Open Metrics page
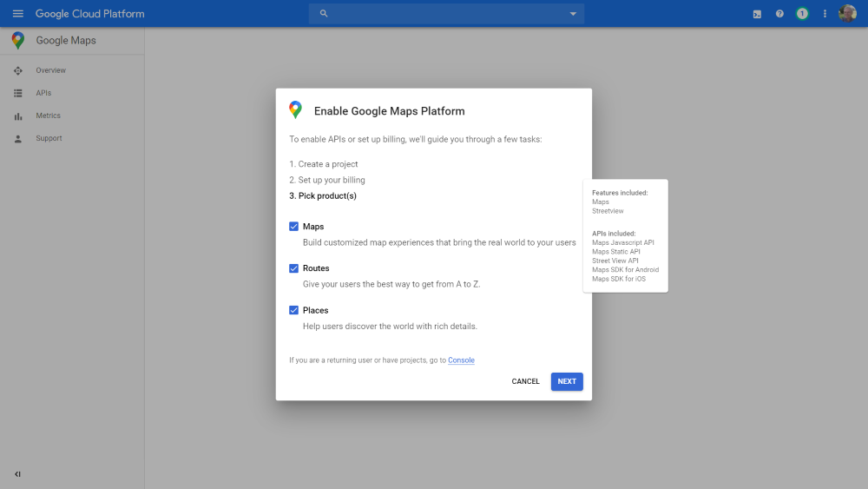 pos(48,116)
